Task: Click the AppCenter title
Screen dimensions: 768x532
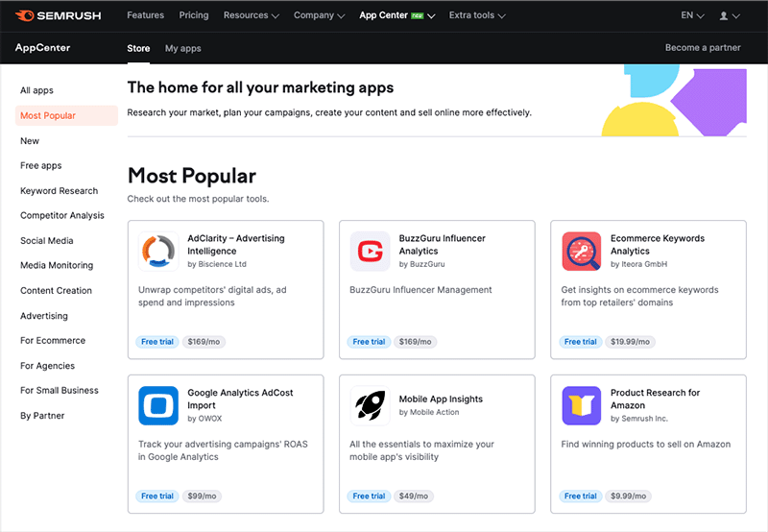Action: point(42,47)
